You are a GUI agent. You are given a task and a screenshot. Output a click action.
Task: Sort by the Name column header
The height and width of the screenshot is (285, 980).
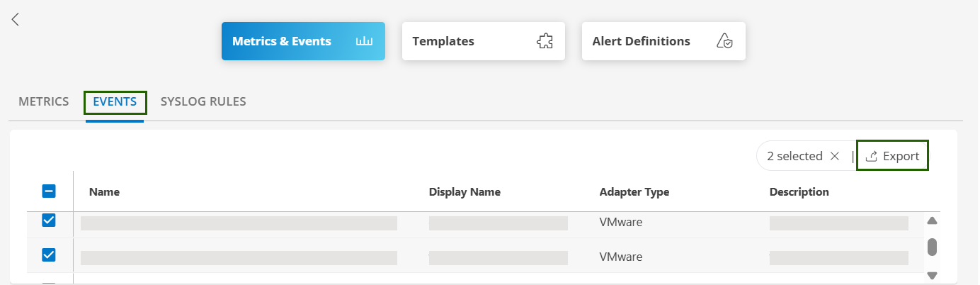[104, 192]
